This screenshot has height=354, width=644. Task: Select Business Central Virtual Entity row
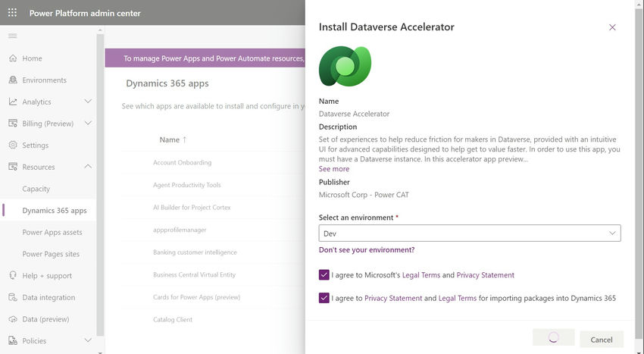(214, 274)
